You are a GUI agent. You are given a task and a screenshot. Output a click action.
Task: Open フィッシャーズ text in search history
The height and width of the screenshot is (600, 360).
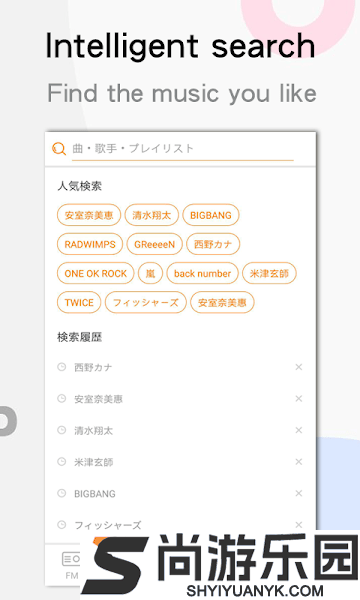coord(108,525)
